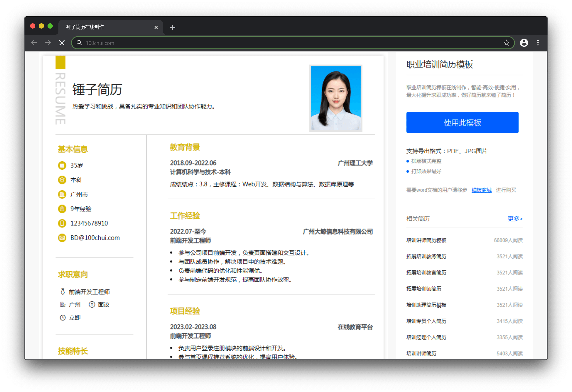Click the 工作经验 section heading
572x392 pixels.
(185, 216)
